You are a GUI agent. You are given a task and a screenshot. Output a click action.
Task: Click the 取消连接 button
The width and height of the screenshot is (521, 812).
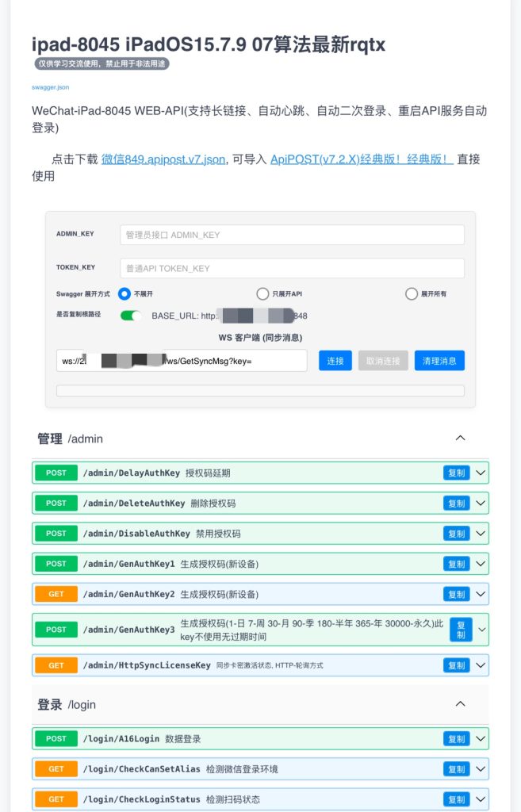383,361
